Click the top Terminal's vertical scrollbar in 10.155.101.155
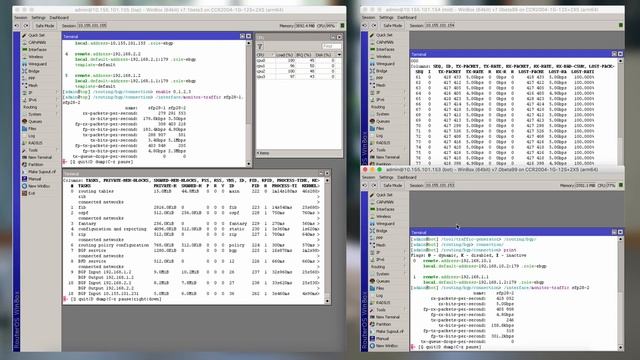 tap(249, 103)
